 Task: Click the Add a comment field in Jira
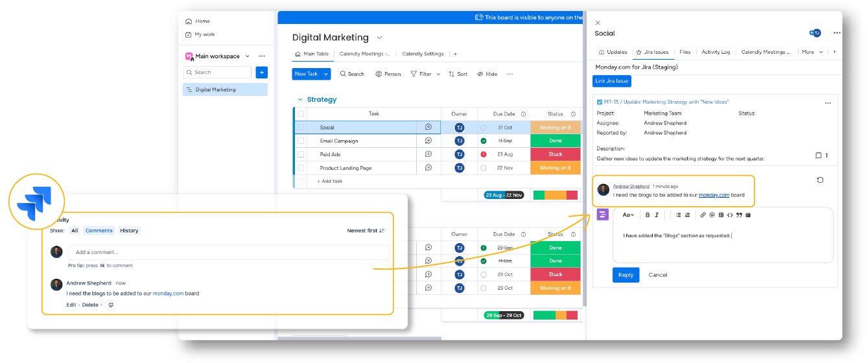229,252
